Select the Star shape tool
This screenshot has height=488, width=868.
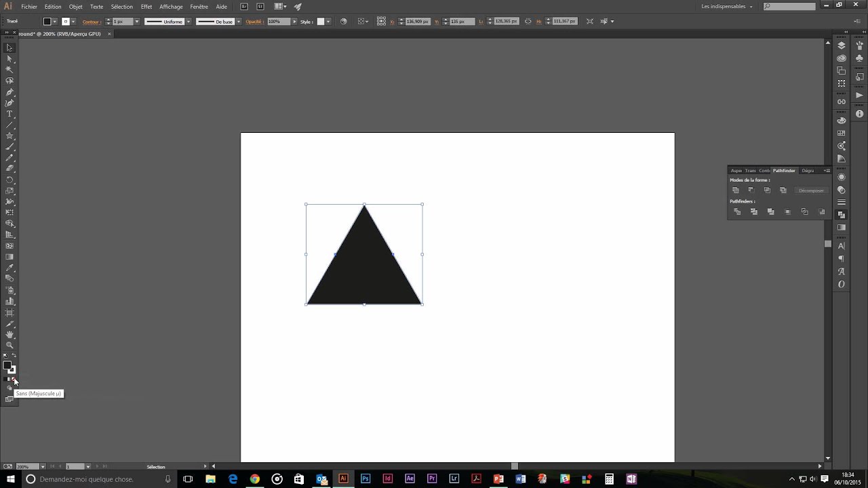pos(9,136)
